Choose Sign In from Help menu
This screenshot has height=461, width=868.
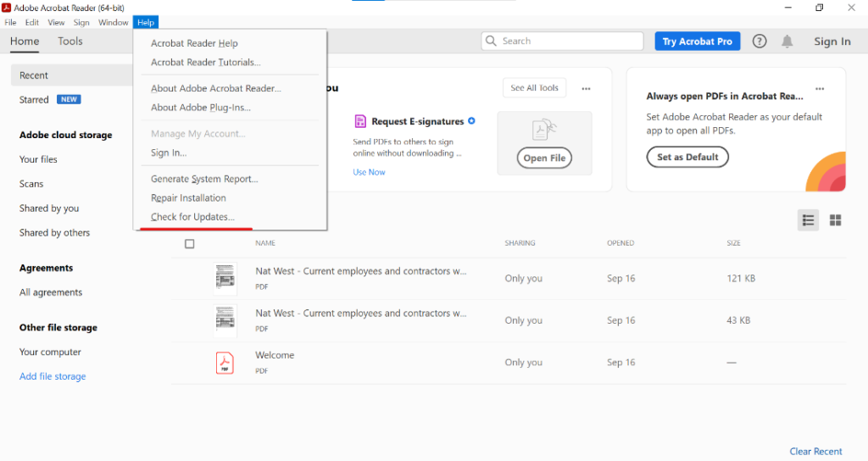pos(169,153)
